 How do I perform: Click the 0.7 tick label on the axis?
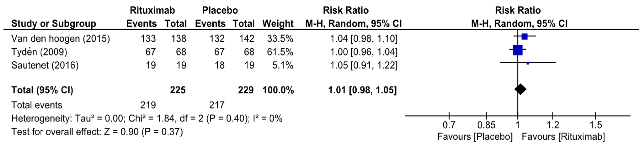[449, 124]
